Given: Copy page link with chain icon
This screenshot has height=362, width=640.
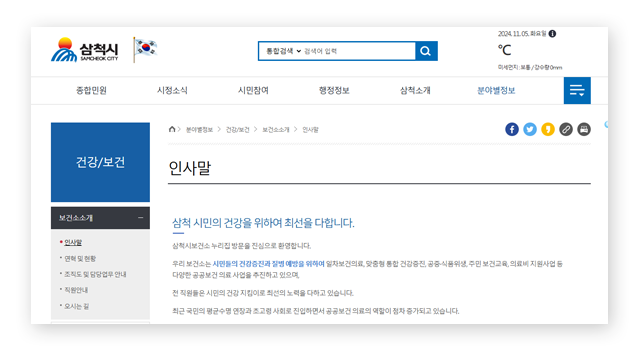Looking at the screenshot, I should [566, 129].
